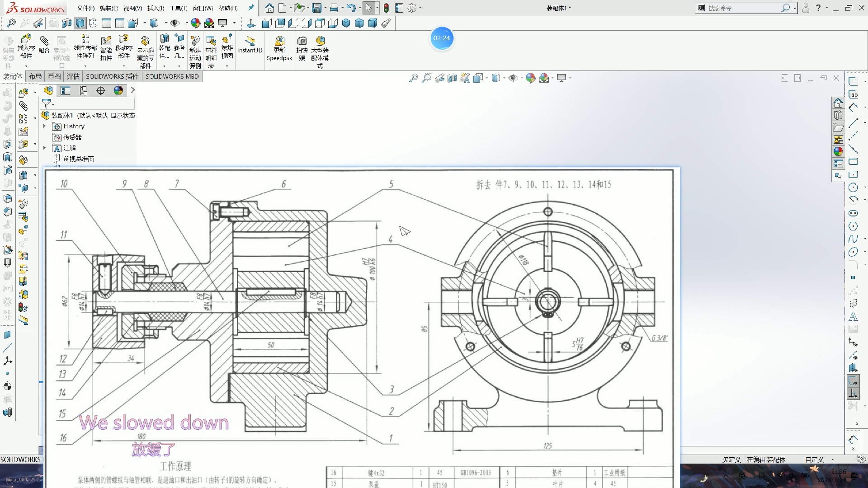Open the 帮助(H) menu

pyautogui.click(x=228, y=8)
